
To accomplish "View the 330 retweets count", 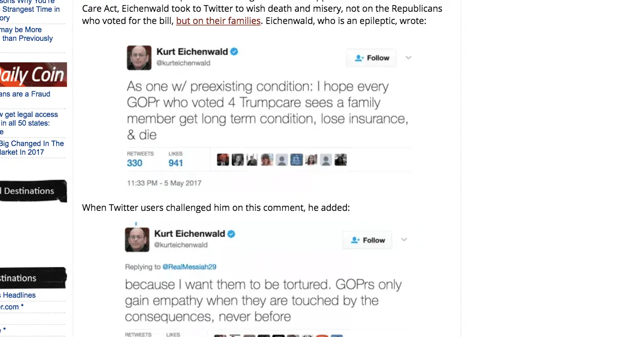I will click(135, 163).
